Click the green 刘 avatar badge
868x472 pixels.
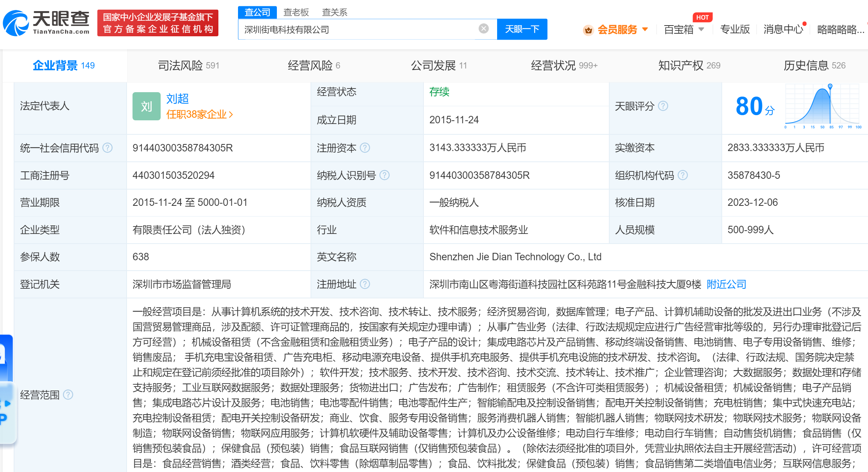[x=147, y=106]
